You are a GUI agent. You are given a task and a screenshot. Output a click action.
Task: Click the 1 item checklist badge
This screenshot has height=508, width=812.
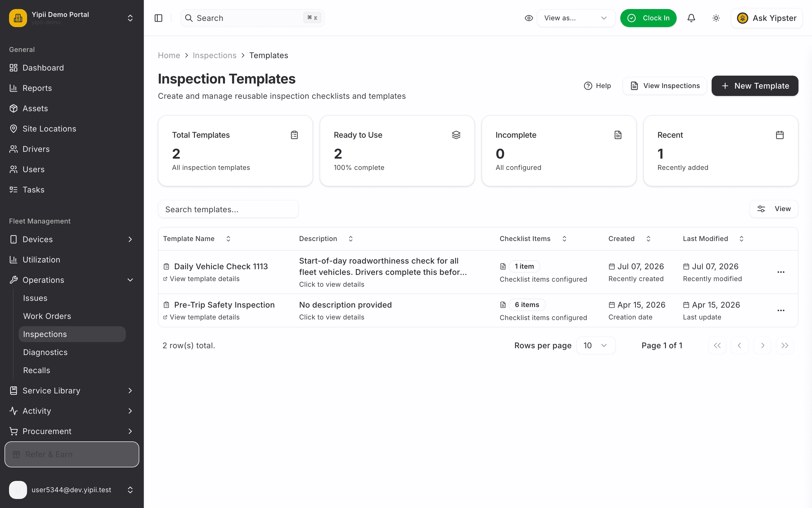[x=524, y=266]
